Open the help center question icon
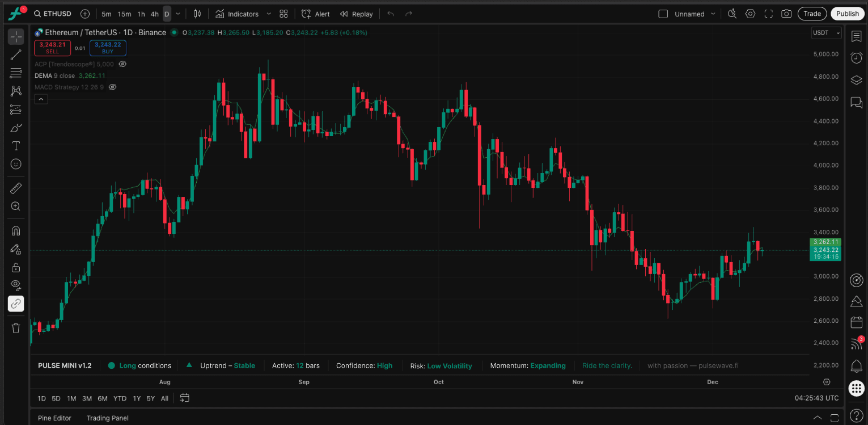This screenshot has height=425, width=868. tap(856, 415)
